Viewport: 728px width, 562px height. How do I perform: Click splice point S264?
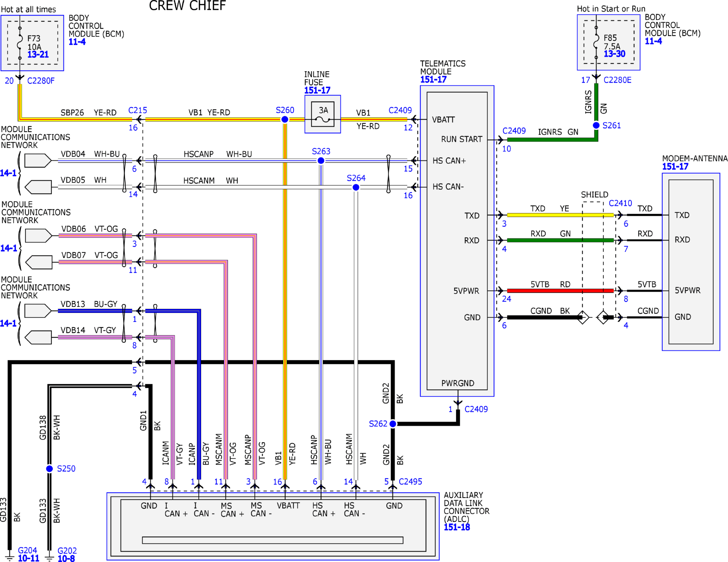click(356, 187)
